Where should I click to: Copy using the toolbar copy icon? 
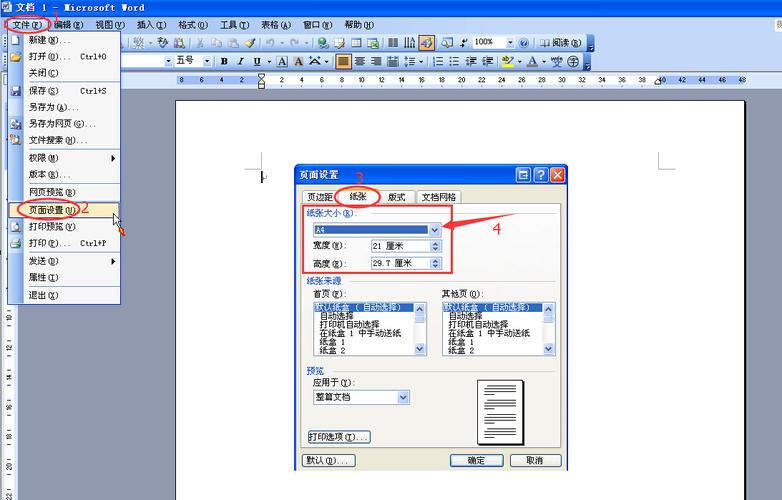pos(216,43)
